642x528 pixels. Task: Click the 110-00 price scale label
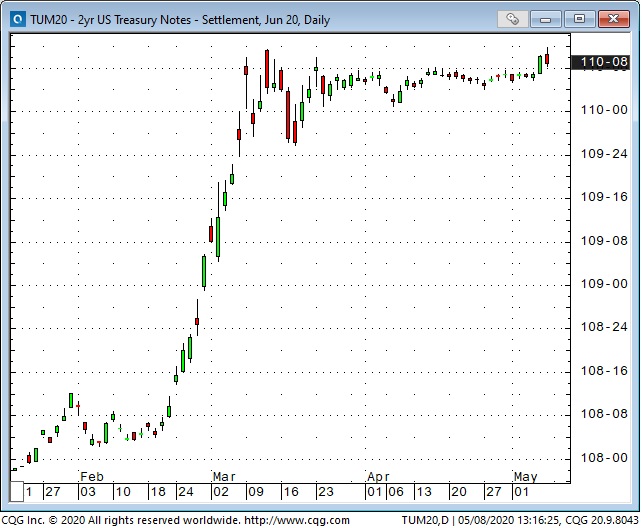pos(604,110)
